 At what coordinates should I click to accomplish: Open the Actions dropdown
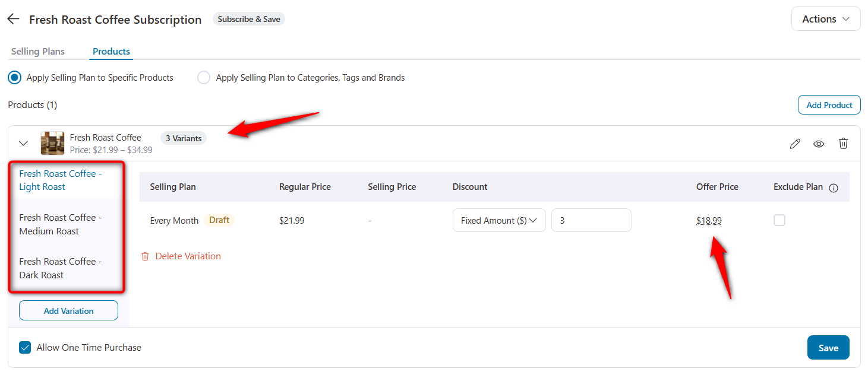click(825, 18)
